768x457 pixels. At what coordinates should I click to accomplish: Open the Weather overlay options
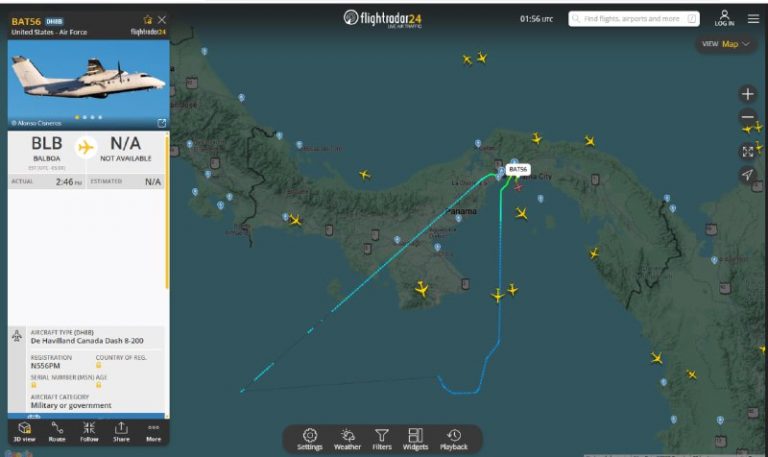[x=347, y=439]
